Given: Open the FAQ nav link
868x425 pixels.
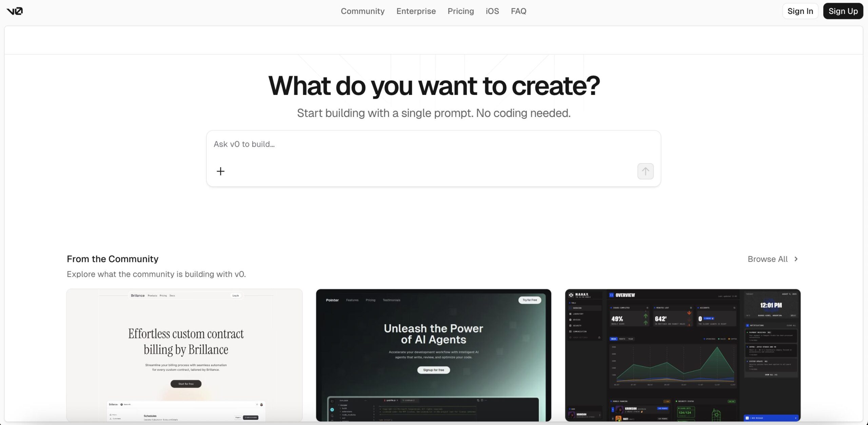Looking at the screenshot, I should [x=518, y=11].
